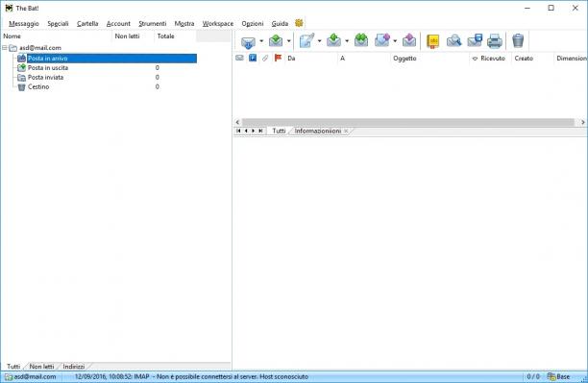Viewport: 588px width, 383px height.
Task: Click the attachment paperclip column header
Action: pyautogui.click(x=265, y=59)
